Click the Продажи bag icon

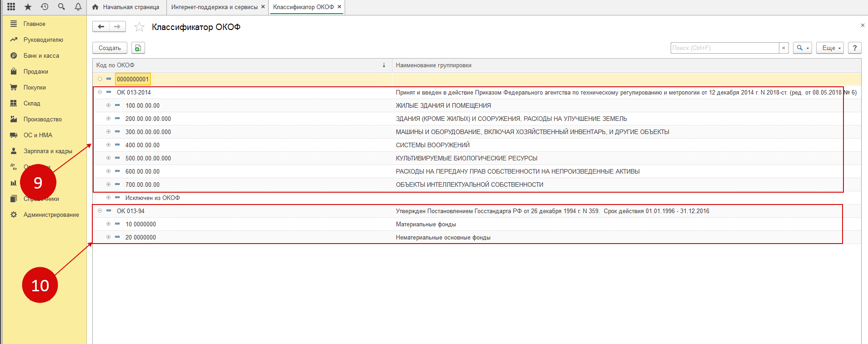click(x=14, y=71)
